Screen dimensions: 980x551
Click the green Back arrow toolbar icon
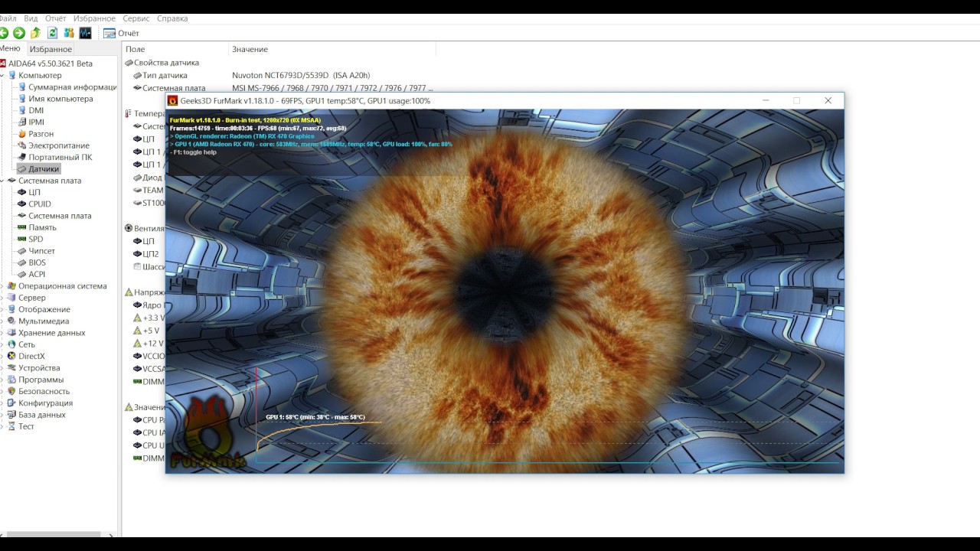[3, 33]
